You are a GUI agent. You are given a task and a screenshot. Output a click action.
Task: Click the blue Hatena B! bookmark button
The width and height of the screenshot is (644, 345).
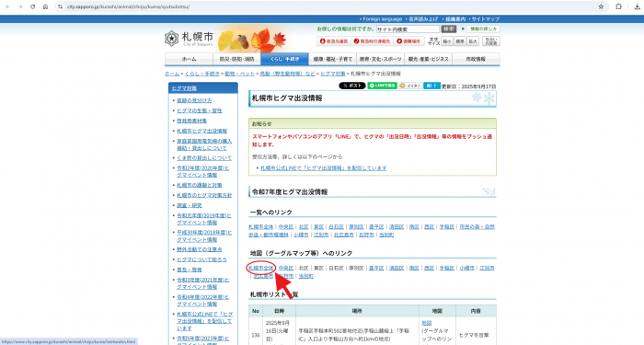point(431,86)
